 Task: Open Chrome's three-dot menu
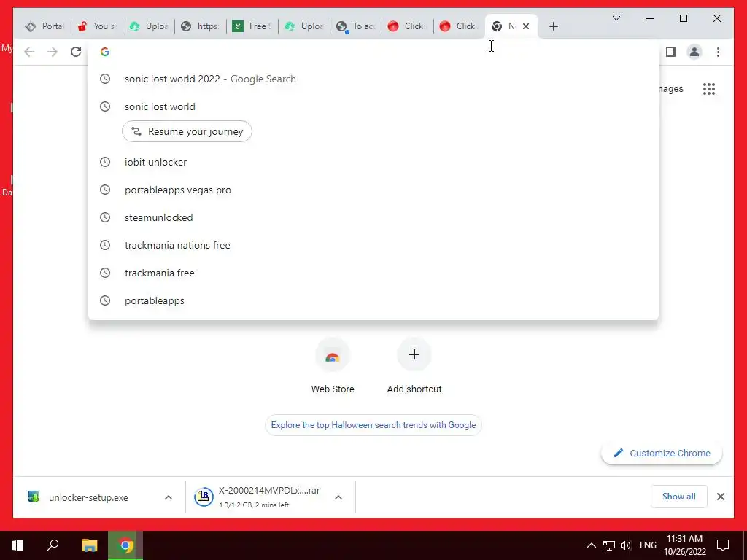(x=718, y=52)
